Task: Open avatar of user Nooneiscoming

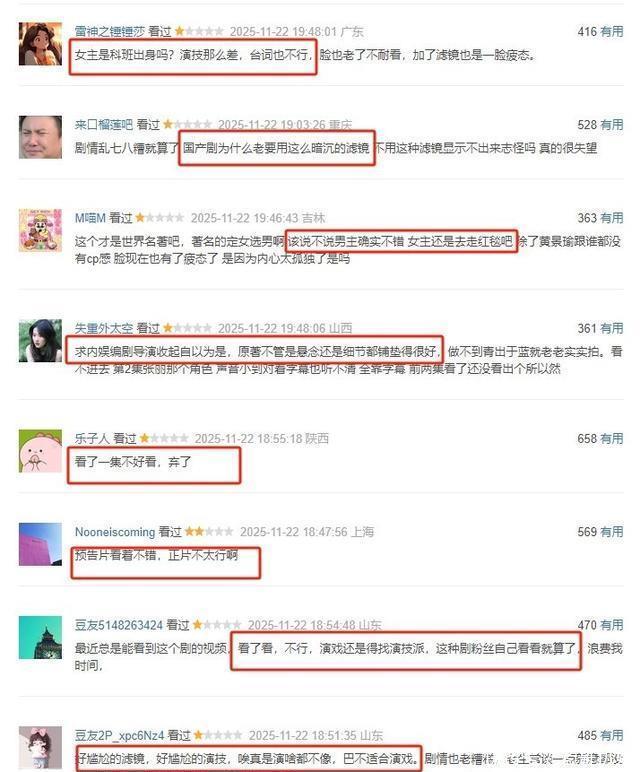Action: 40,544
